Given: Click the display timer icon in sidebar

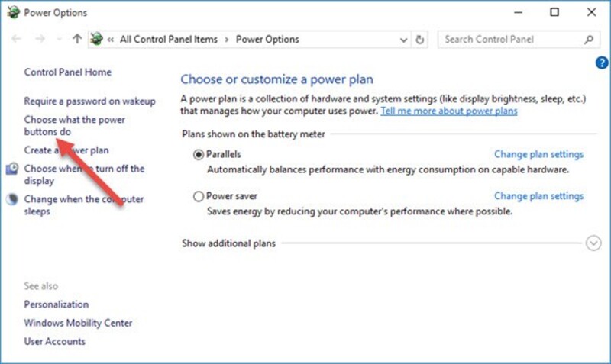Looking at the screenshot, I should (12, 169).
